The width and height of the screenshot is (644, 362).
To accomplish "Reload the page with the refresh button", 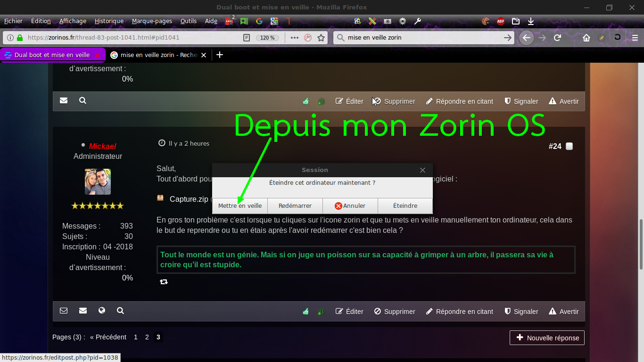I will pyautogui.click(x=557, y=38).
